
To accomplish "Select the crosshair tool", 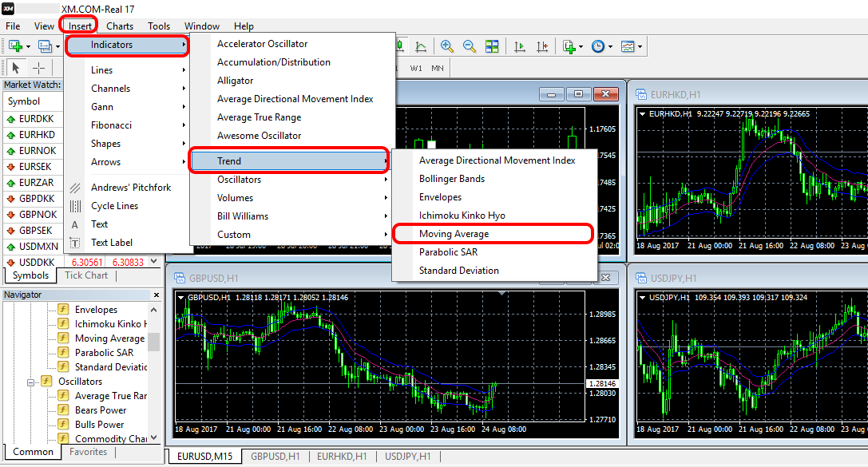I will click(x=38, y=68).
